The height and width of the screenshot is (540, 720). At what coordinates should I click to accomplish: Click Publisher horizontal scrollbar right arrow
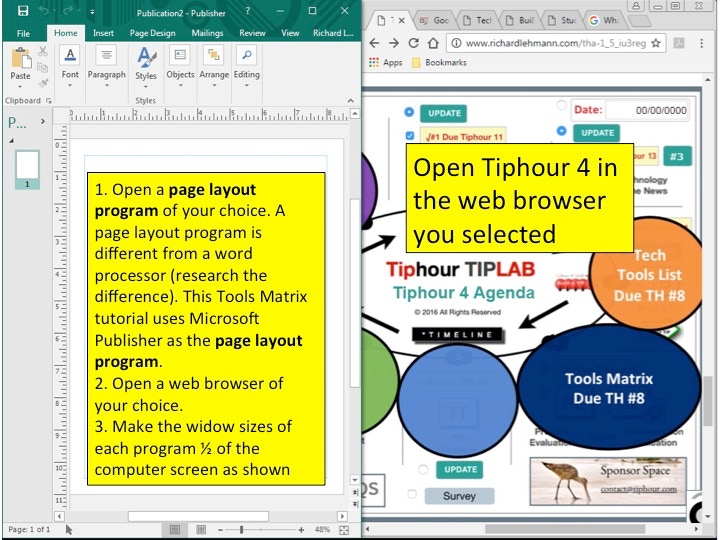[342, 516]
